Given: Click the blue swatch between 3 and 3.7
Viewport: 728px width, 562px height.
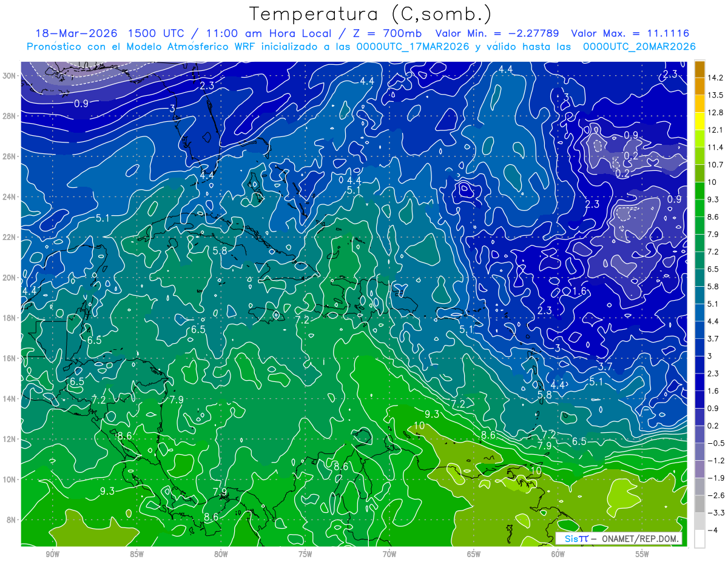Looking at the screenshot, I should (699, 347).
